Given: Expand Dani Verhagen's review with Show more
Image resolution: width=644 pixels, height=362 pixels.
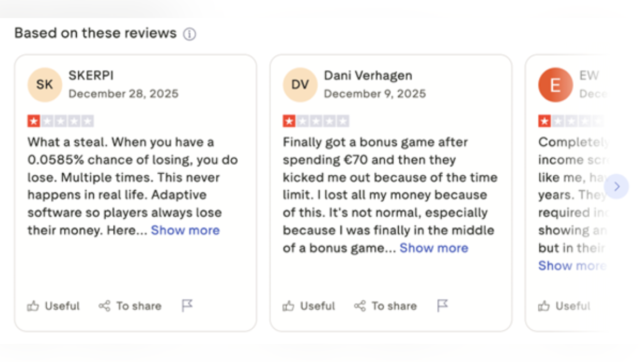Looking at the screenshot, I should (434, 248).
